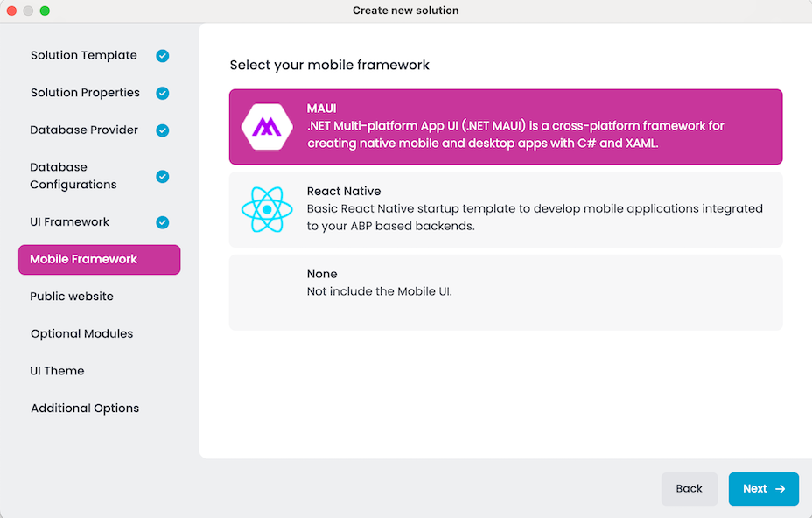Switch to the Database Provider step

click(x=84, y=130)
